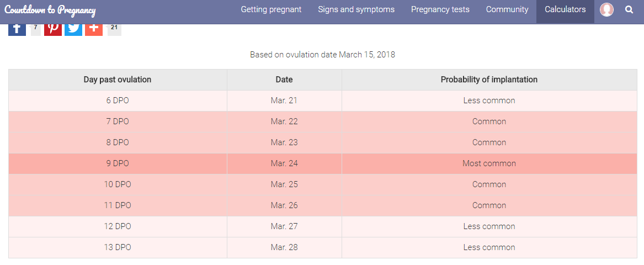The width and height of the screenshot is (644, 265).
Task: Click the Twitter share icon
Action: tap(73, 30)
